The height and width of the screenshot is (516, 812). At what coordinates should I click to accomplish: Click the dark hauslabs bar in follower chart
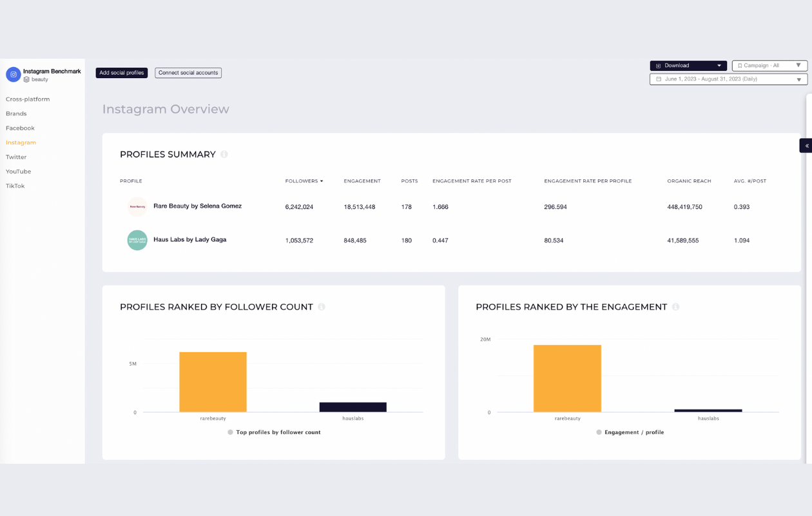click(x=353, y=407)
